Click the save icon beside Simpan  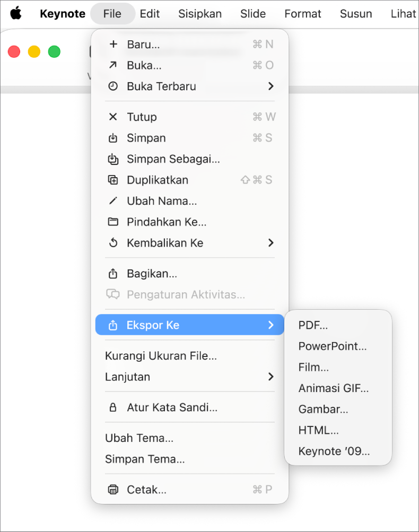coord(113,138)
